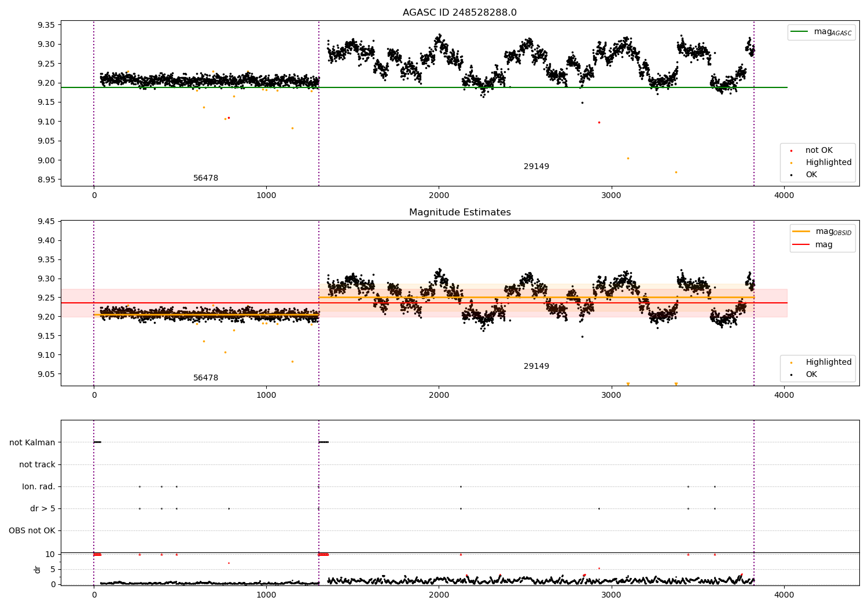Click the 'not Kalman' axis label

click(x=32, y=442)
